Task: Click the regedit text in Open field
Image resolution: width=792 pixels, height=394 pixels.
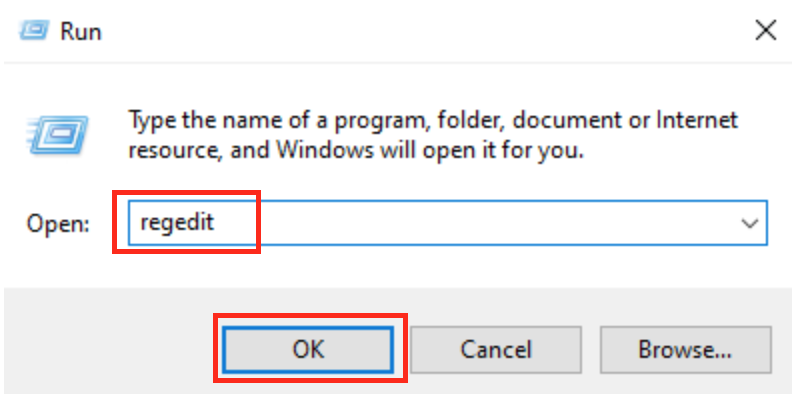Action: (x=177, y=222)
